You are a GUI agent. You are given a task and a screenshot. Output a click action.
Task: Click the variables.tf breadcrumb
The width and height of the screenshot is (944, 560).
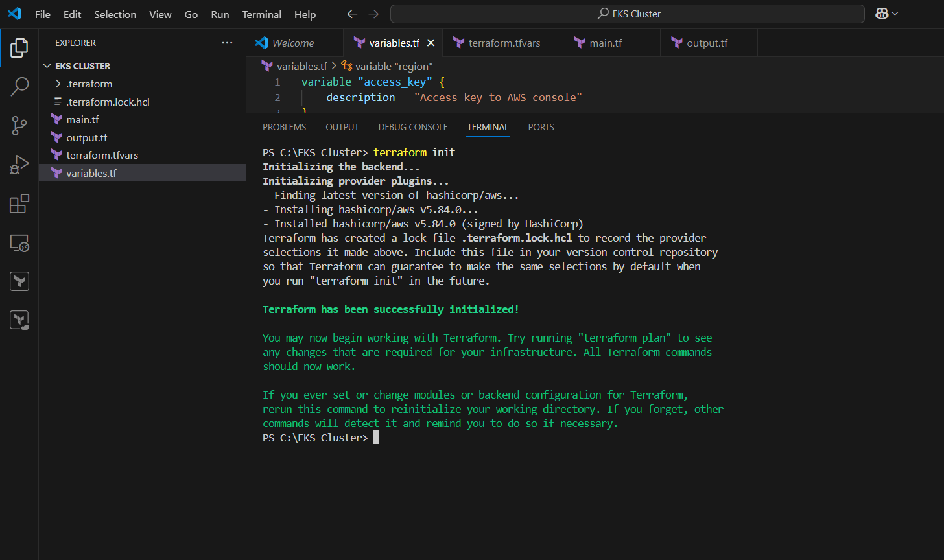pyautogui.click(x=294, y=66)
